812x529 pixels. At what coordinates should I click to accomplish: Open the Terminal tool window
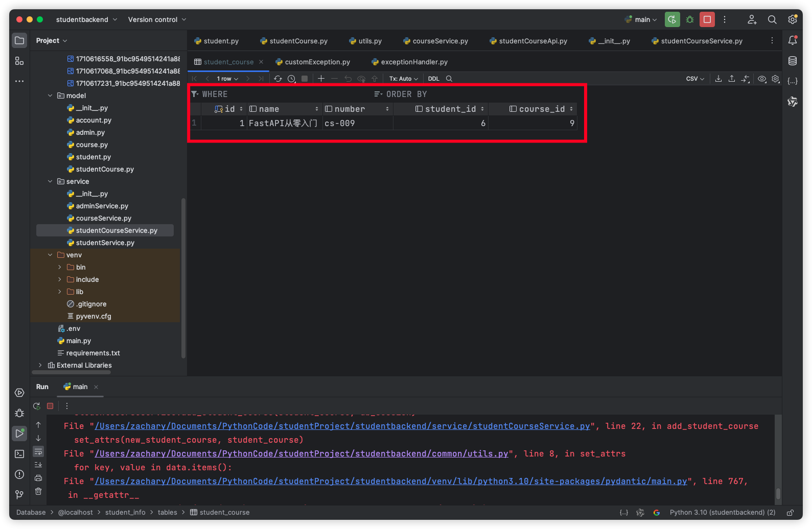(x=19, y=454)
